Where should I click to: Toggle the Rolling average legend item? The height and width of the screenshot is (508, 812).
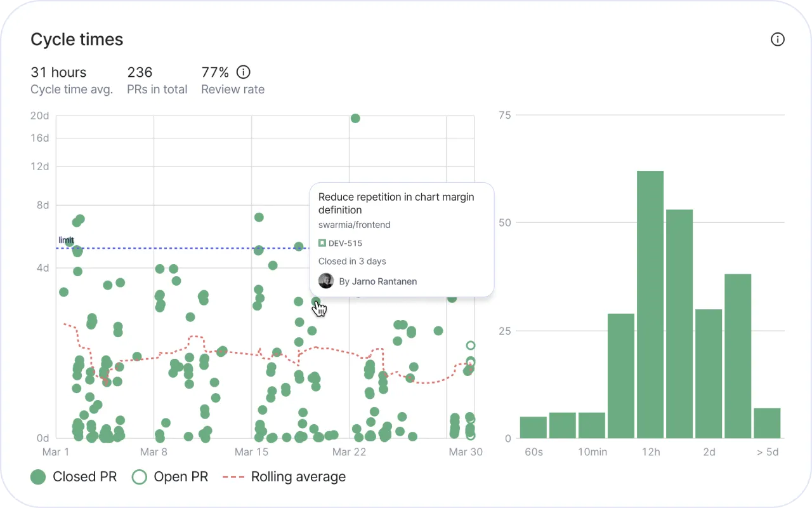(284, 477)
